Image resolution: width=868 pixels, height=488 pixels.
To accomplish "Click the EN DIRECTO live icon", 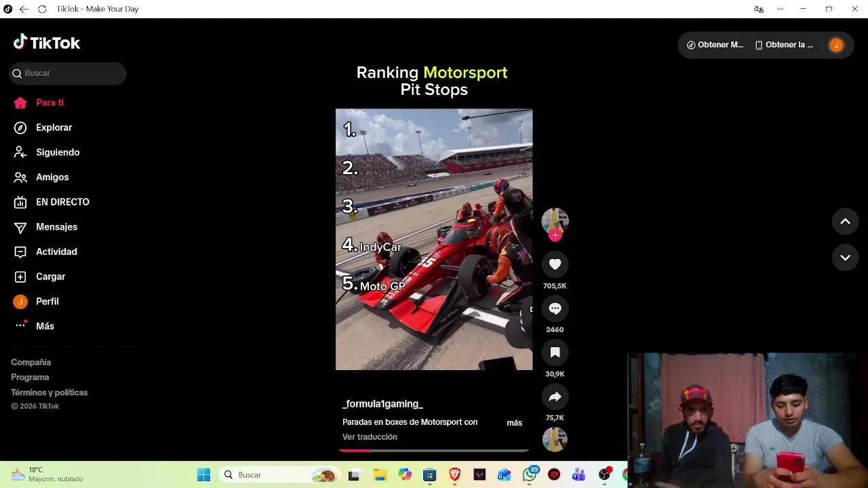I will [20, 202].
